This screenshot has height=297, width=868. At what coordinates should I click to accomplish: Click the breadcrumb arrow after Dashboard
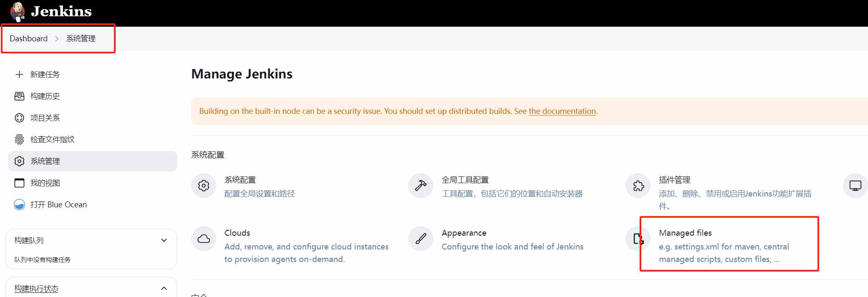pyautogui.click(x=57, y=39)
